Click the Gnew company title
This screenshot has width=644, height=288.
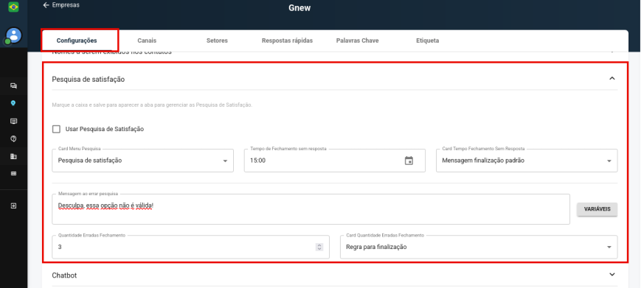pyautogui.click(x=300, y=8)
